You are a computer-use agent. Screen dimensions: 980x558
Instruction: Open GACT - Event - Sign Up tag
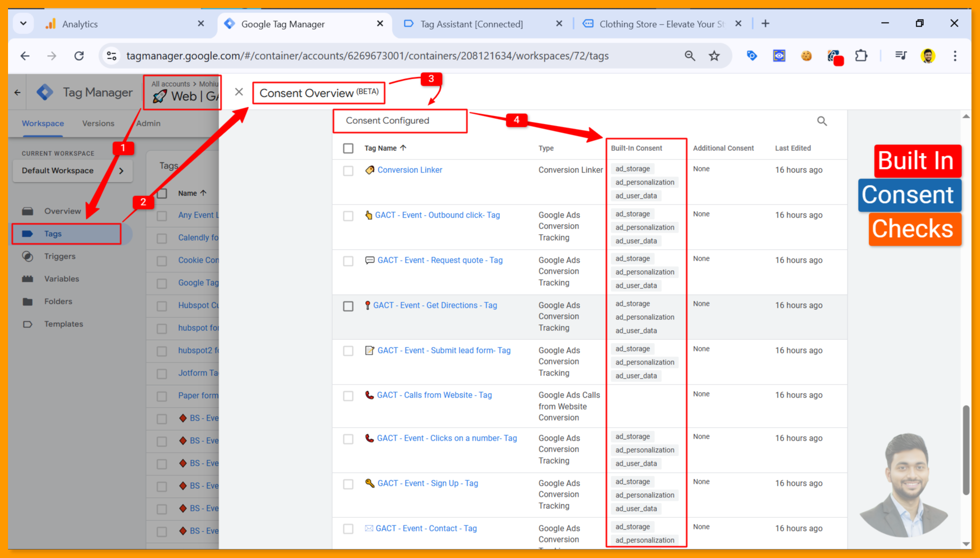tap(428, 483)
